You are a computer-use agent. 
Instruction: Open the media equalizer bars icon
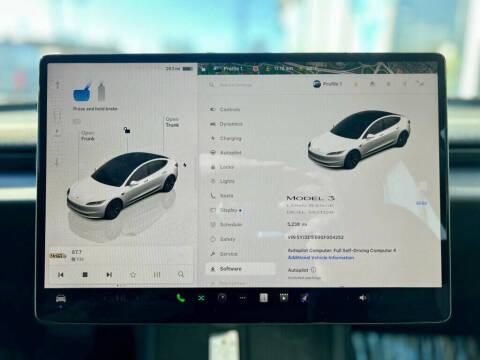coord(157,275)
